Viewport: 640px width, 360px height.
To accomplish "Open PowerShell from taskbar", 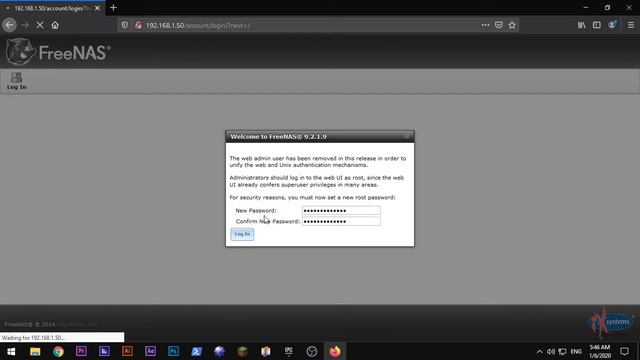I will click(x=196, y=351).
